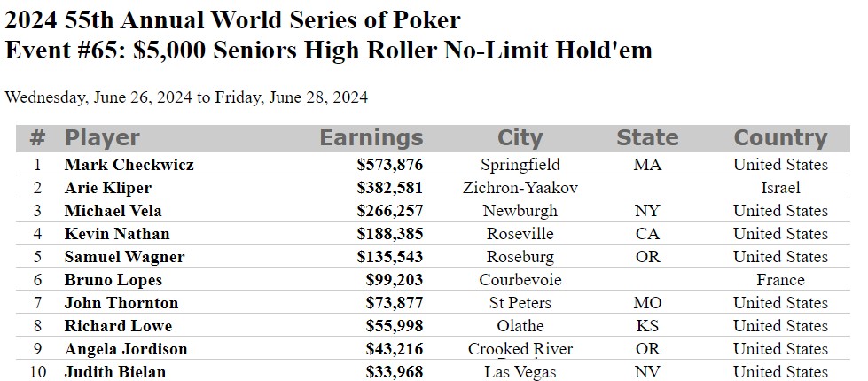Click the $573,876 earnings cell
Screen dimensions: 868x381
coord(390,165)
